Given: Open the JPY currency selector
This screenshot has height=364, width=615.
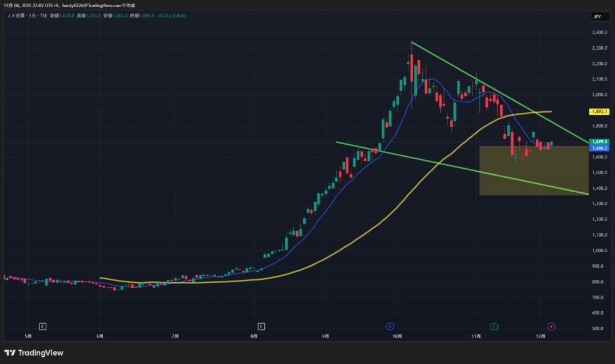Looking at the screenshot, I should coord(597,17).
